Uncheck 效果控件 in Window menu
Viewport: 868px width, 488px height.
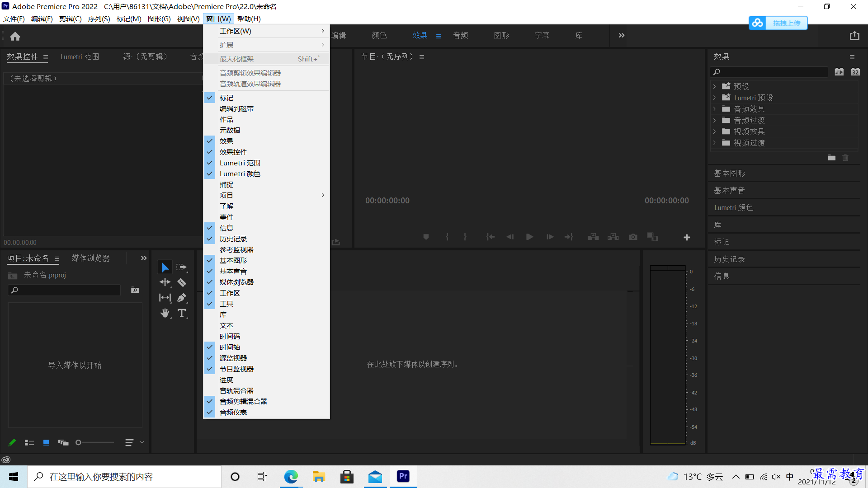tap(267, 152)
